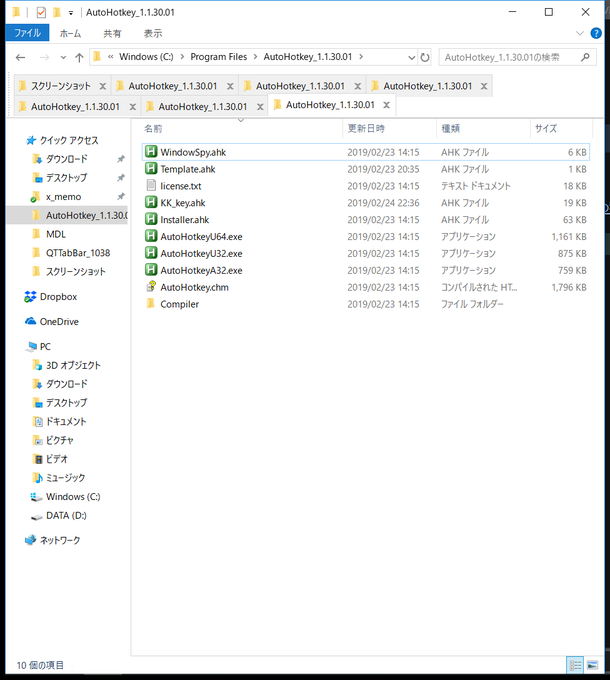Open the ホーム ribbon tab
This screenshot has width=610, height=680.
point(70,33)
